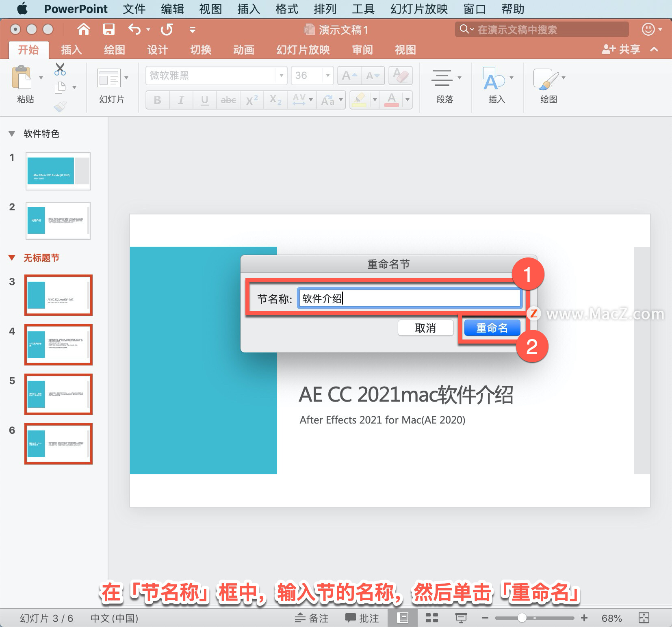This screenshot has width=672, height=627.
Task: Open the Paste options arrow
Action: [x=41, y=78]
